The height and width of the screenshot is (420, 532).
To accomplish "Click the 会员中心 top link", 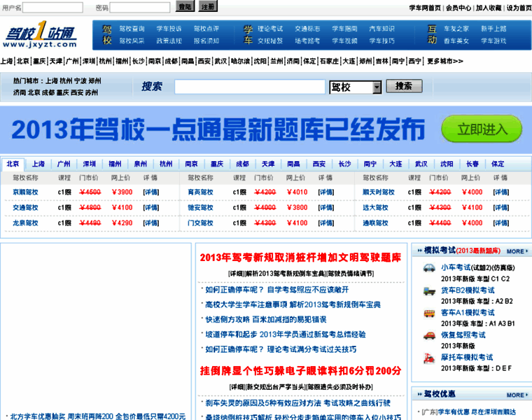I will point(458,8).
